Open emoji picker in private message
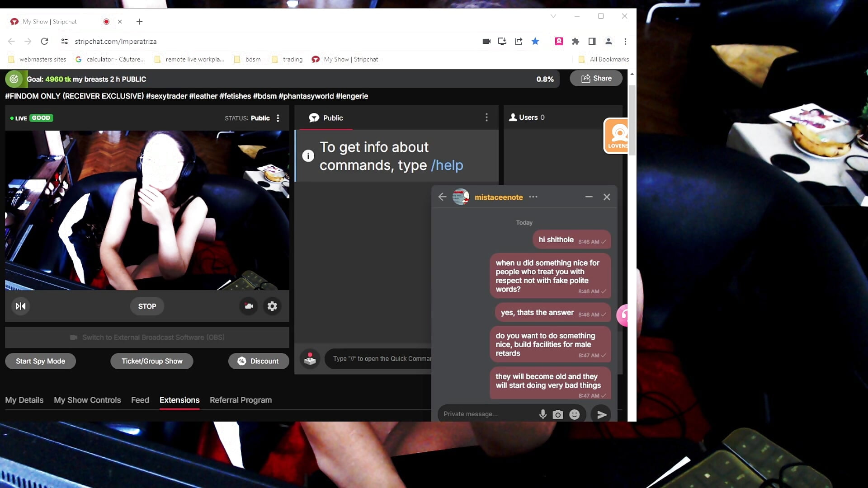Image resolution: width=868 pixels, height=488 pixels. click(575, 414)
